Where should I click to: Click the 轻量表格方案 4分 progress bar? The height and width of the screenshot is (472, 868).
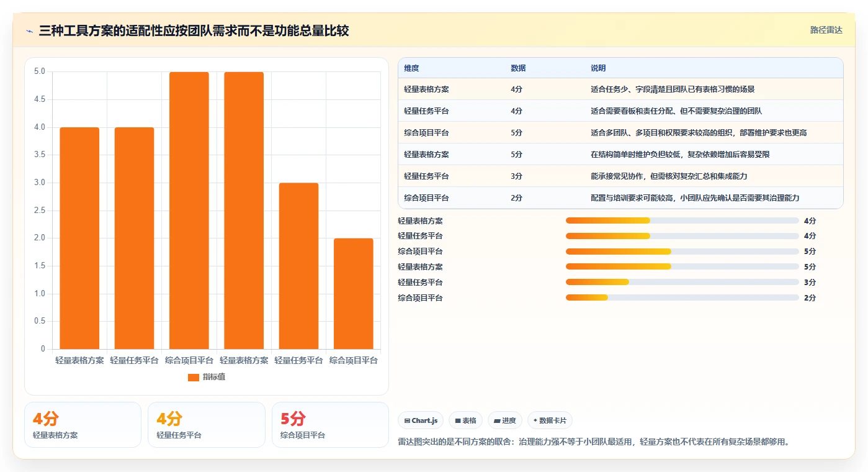click(682, 220)
